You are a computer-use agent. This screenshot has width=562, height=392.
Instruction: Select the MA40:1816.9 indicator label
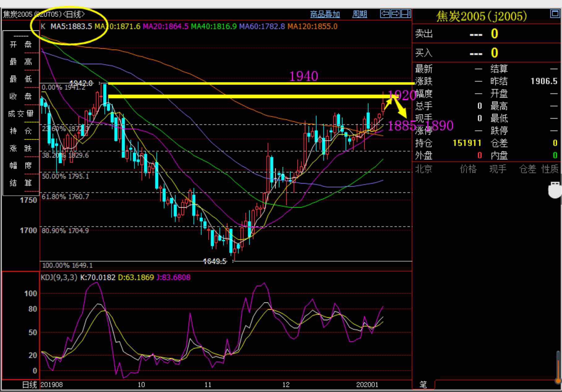click(x=214, y=26)
